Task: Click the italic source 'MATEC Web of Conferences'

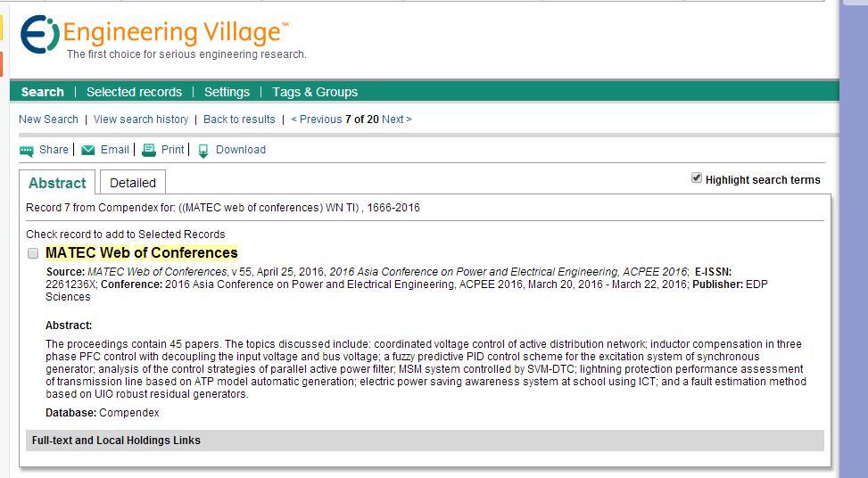Action: coord(158,272)
